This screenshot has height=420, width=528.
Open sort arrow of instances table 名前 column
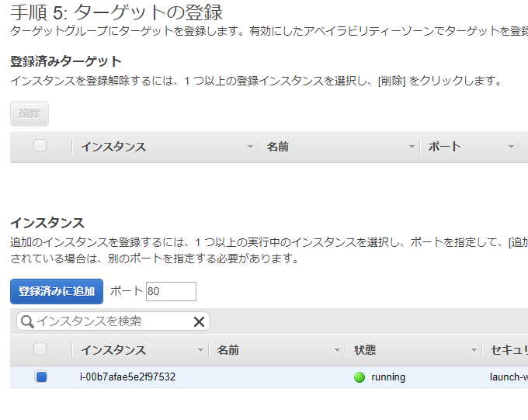pyautogui.click(x=337, y=350)
